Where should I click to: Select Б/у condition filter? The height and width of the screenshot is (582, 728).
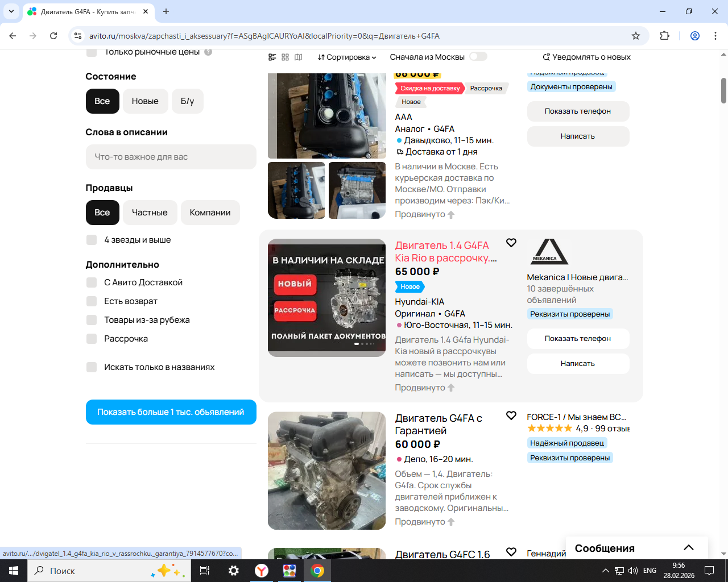coord(187,101)
